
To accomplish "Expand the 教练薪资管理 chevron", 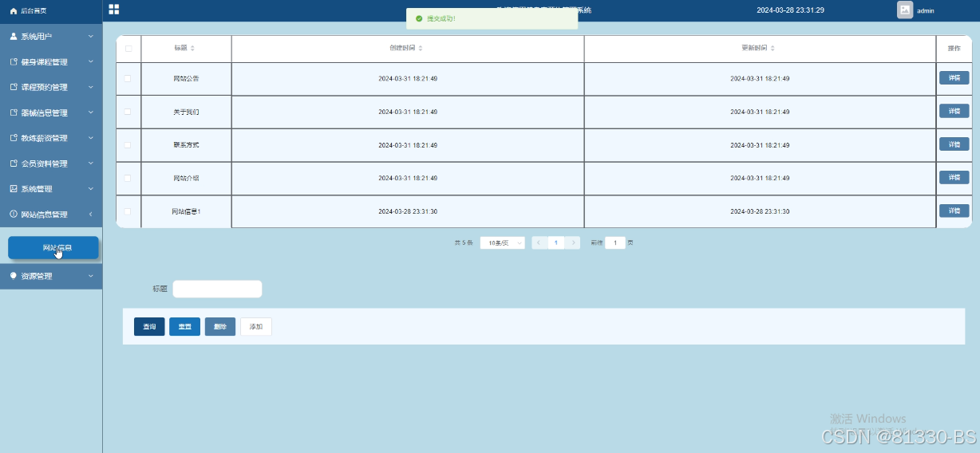I will click(90, 138).
